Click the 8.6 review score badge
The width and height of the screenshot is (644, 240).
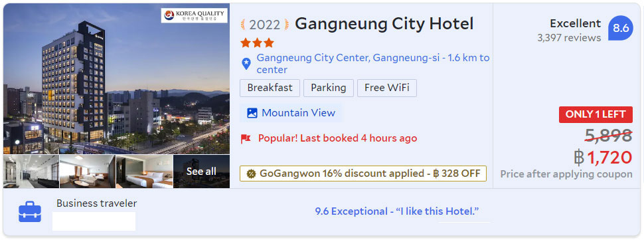[x=621, y=28]
